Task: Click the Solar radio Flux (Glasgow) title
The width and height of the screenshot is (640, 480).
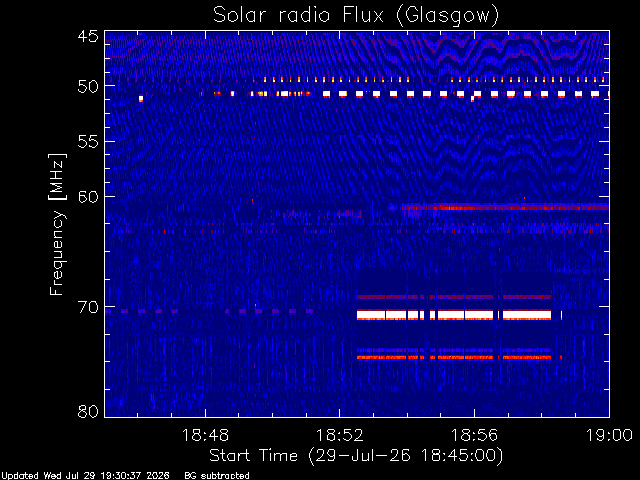Action: click(x=356, y=15)
